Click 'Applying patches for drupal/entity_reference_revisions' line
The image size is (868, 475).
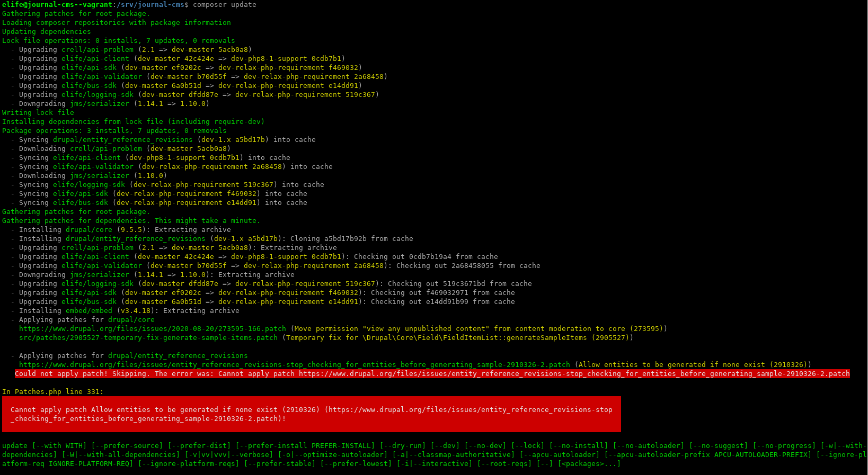pos(129,356)
